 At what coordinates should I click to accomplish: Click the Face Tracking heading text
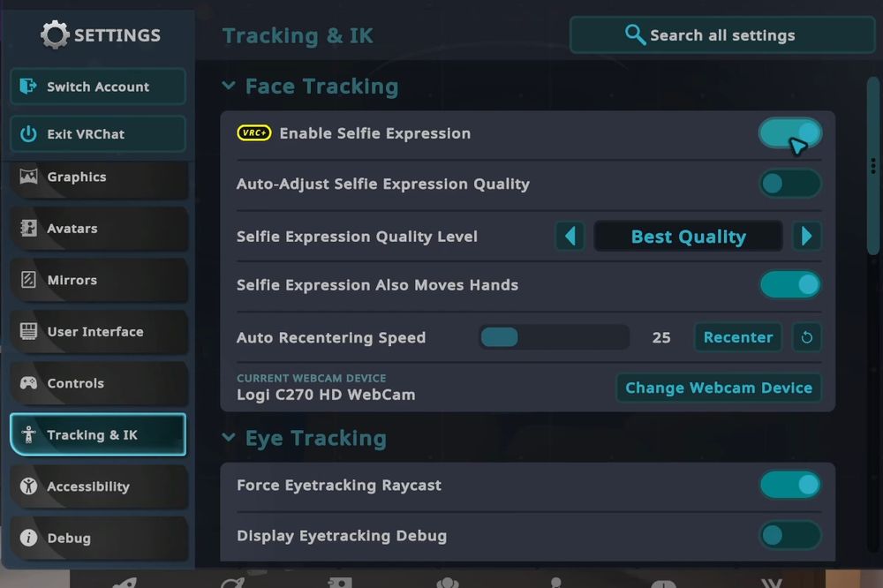click(x=321, y=87)
